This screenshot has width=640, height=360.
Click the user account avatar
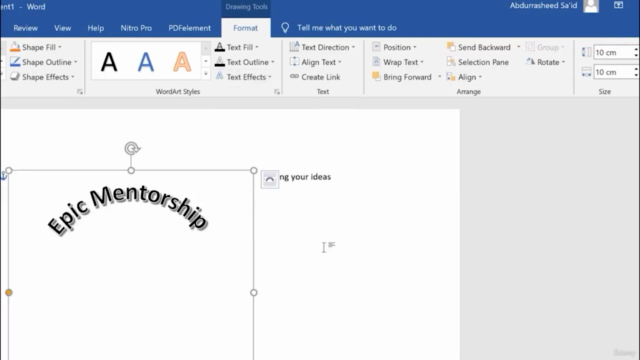click(x=591, y=6)
